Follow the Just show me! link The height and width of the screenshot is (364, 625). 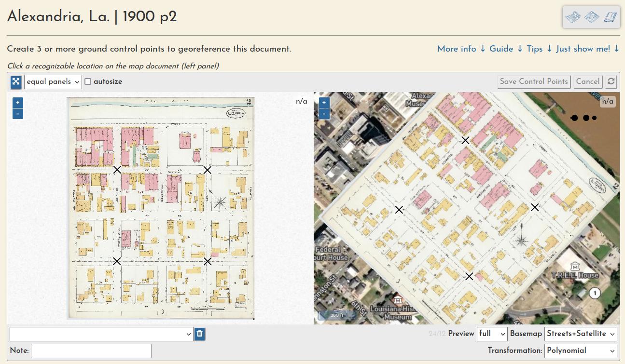[583, 49]
